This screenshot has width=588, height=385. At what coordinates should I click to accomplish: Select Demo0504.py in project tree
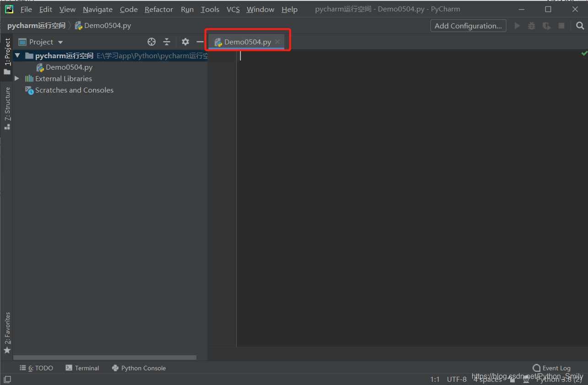coord(69,67)
